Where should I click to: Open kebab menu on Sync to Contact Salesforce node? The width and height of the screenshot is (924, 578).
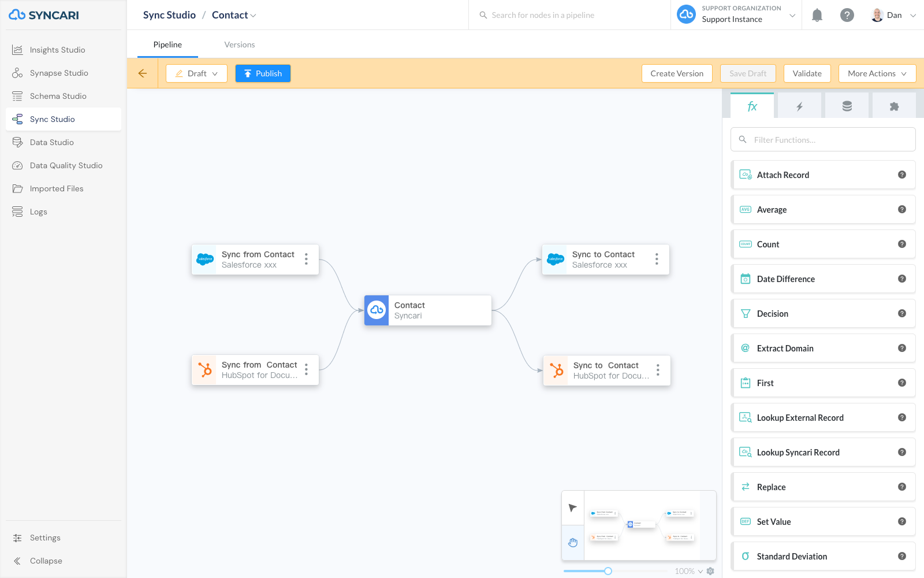(x=657, y=260)
